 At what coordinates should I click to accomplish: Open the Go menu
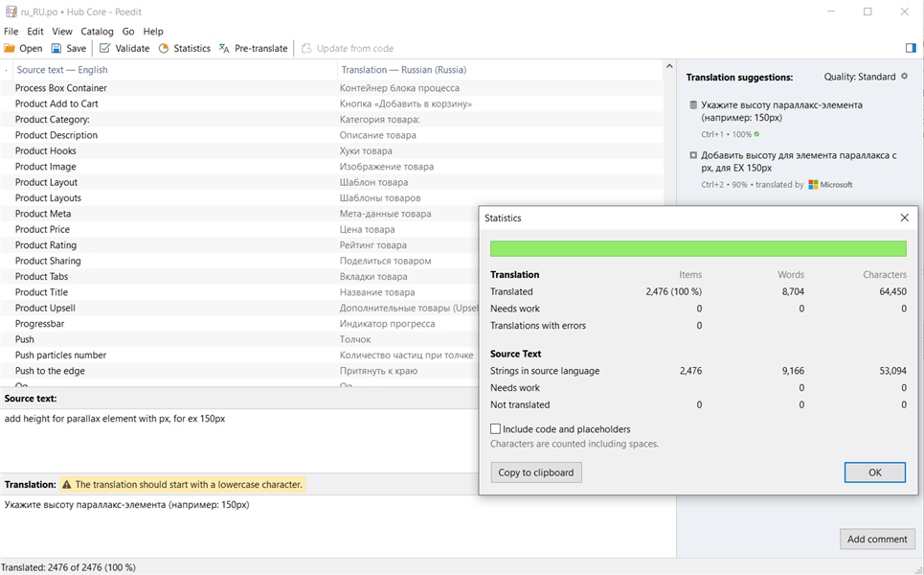[x=128, y=32]
